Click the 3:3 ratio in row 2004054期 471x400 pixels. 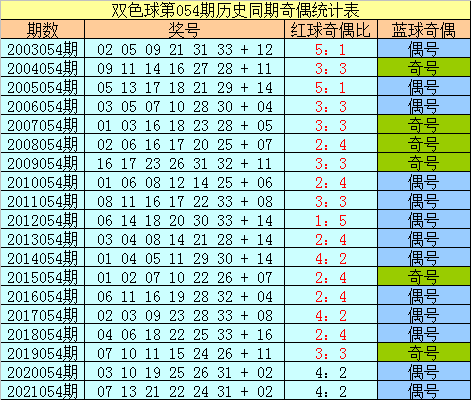(331, 68)
